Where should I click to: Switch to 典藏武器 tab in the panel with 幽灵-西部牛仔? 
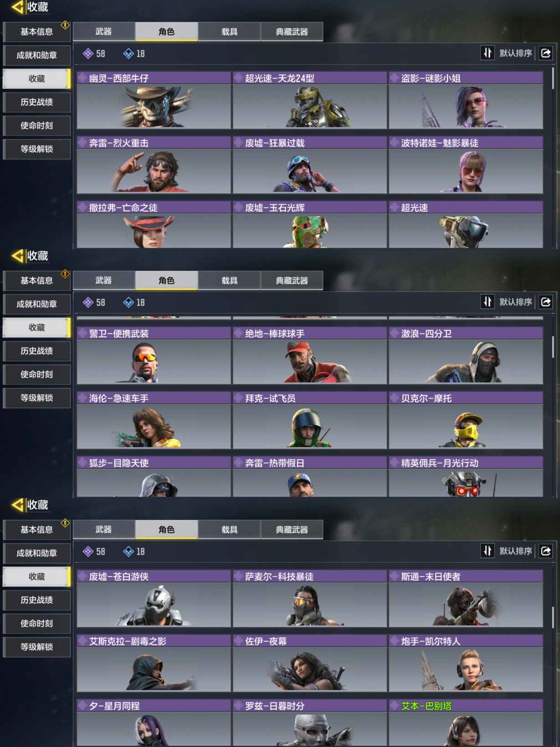292,32
